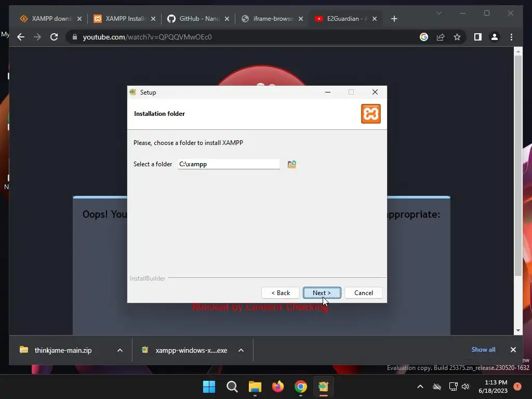Image resolution: width=532 pixels, height=399 pixels.
Task: Open network tray icon
Action: point(453,387)
